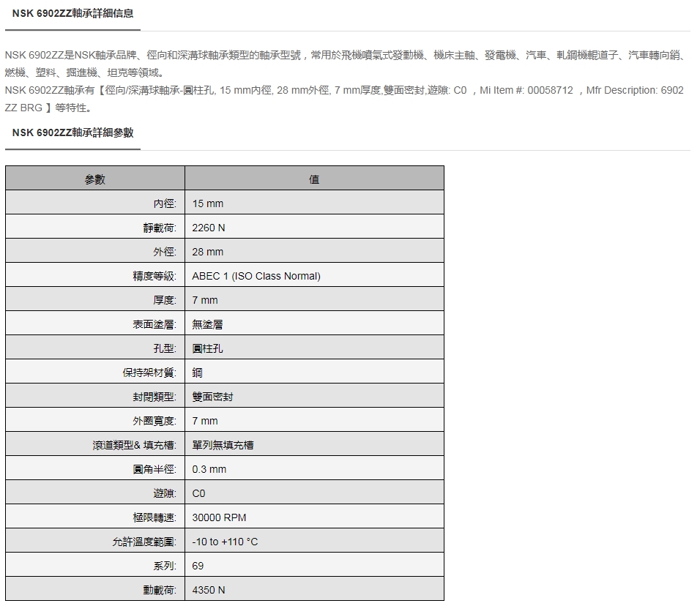Select the "圓柱孔" value cell
This screenshot has height=606, width=700.
pos(314,347)
